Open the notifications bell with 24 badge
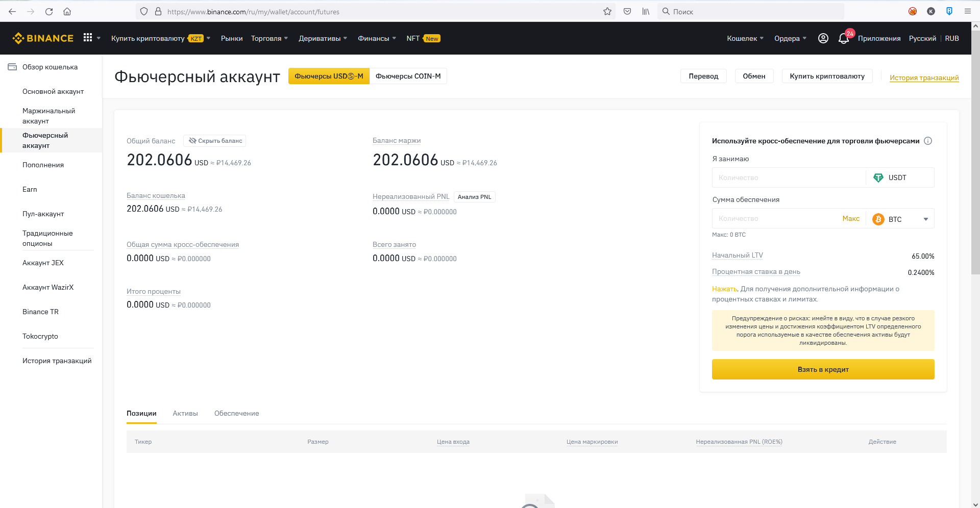 tap(844, 38)
